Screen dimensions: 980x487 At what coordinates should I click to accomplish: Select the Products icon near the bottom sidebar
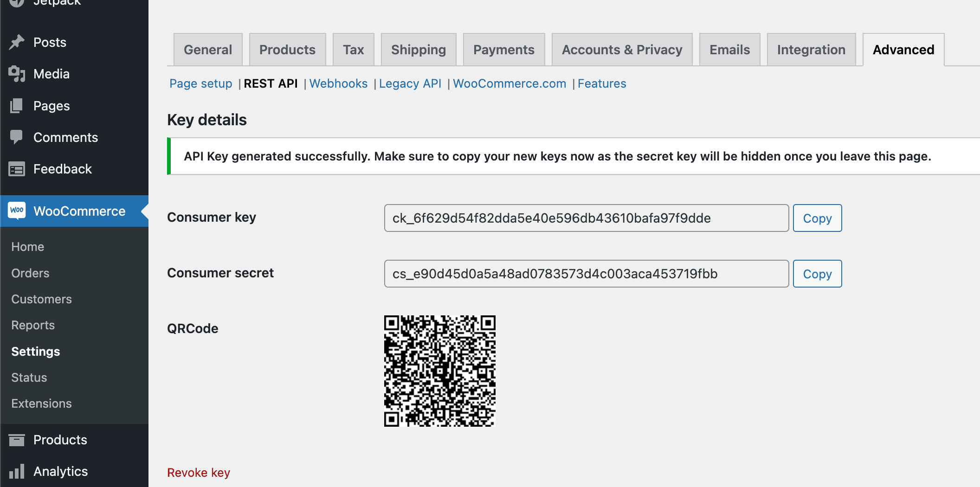(17, 440)
